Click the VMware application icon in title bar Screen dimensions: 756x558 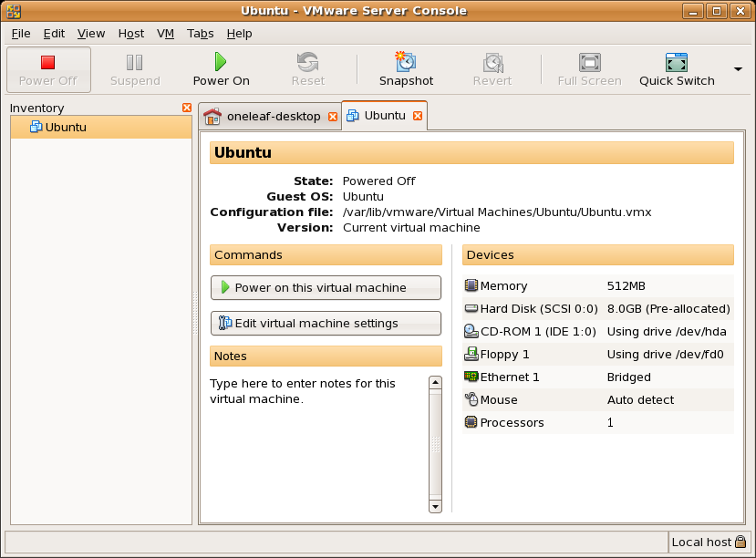(x=14, y=11)
